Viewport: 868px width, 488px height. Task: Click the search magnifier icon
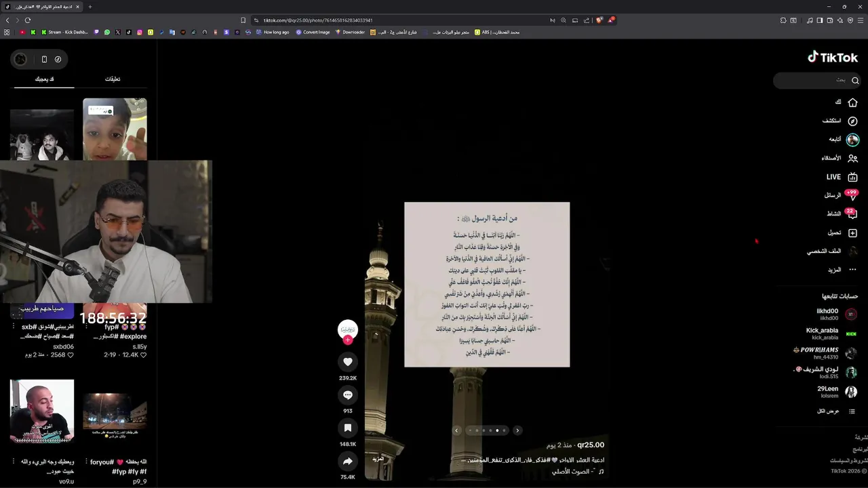855,81
